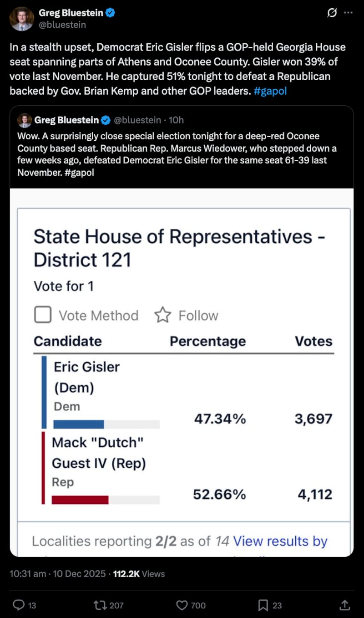This screenshot has width=364, height=618.
Task: Click the Follow star icon
Action: (163, 315)
